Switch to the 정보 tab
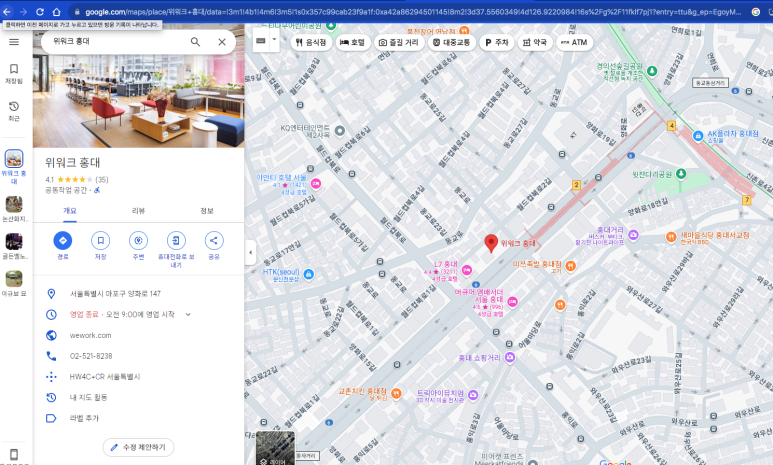Screen dimensions: 773x465 pos(207,211)
